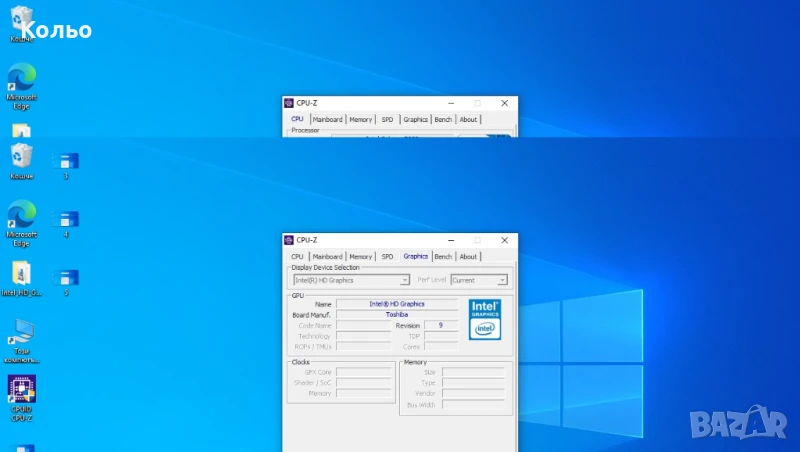Viewport: 800px width, 452px height.
Task: Select the desktop icon labeled 5
Action: click(x=66, y=278)
